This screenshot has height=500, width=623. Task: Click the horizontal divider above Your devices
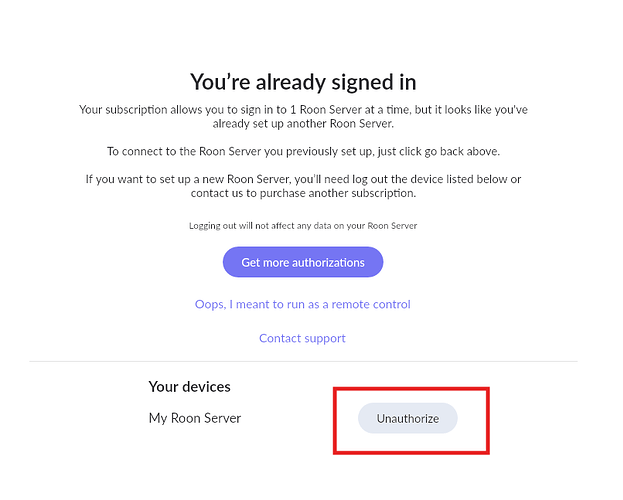coord(303,361)
